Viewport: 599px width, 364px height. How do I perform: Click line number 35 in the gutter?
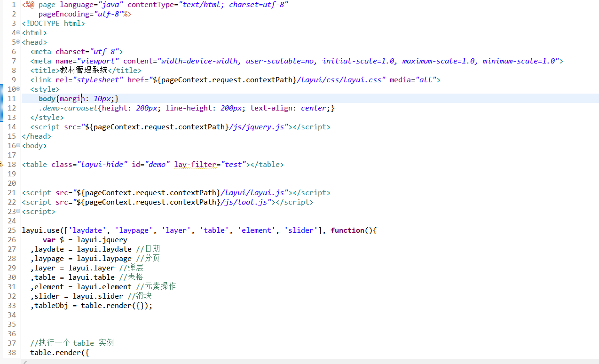click(x=12, y=324)
